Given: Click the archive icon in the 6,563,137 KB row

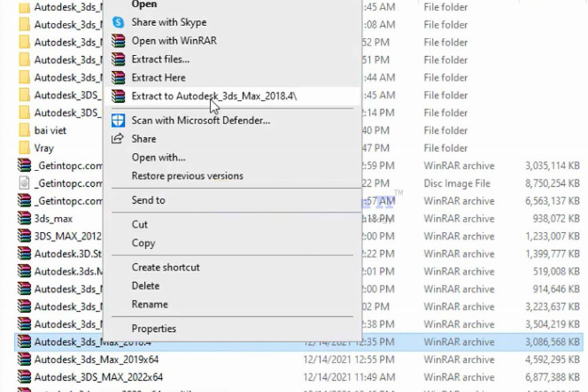Looking at the screenshot, I should pos(24,201).
